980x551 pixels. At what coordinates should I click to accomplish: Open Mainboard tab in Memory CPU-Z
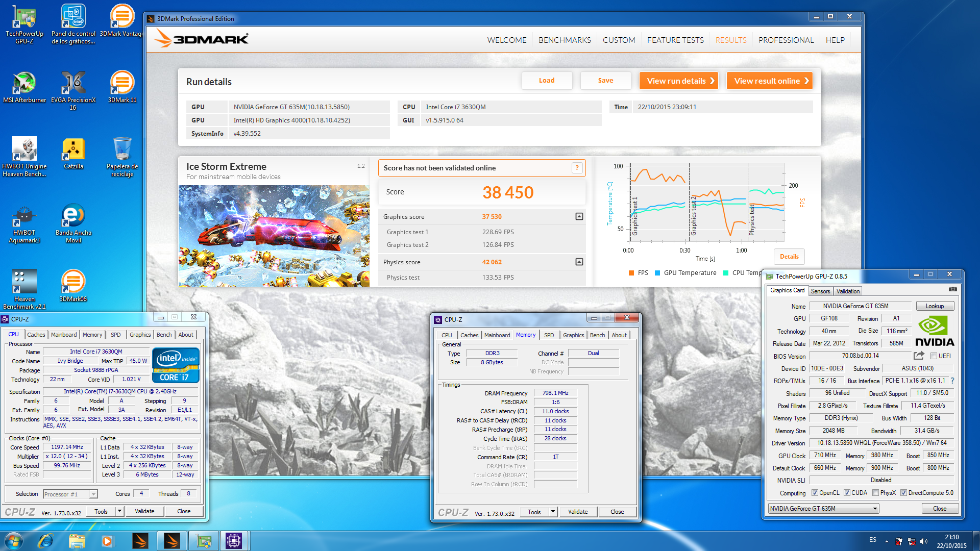pyautogui.click(x=497, y=335)
